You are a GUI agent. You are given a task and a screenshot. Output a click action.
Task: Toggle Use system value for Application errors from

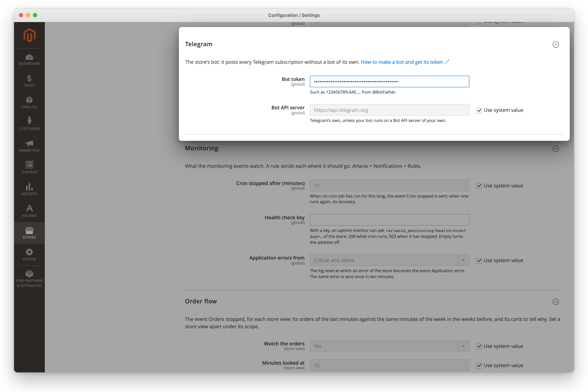(479, 261)
